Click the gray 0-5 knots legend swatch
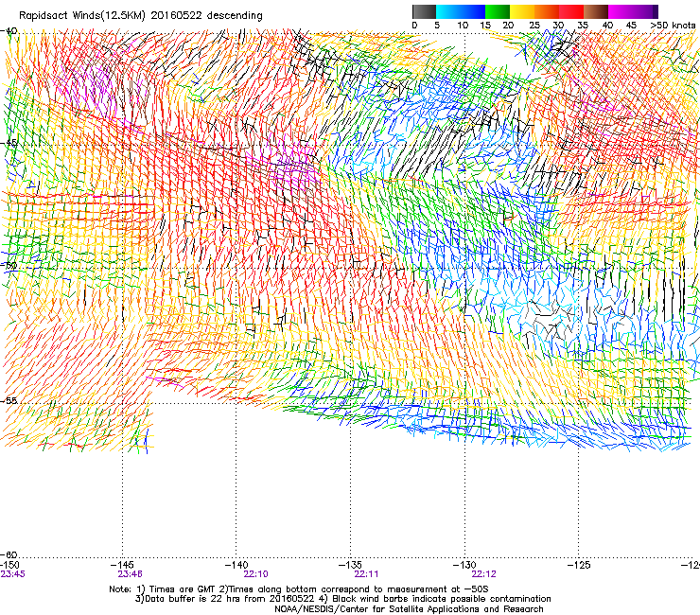This screenshot has width=700, height=615. point(424,11)
